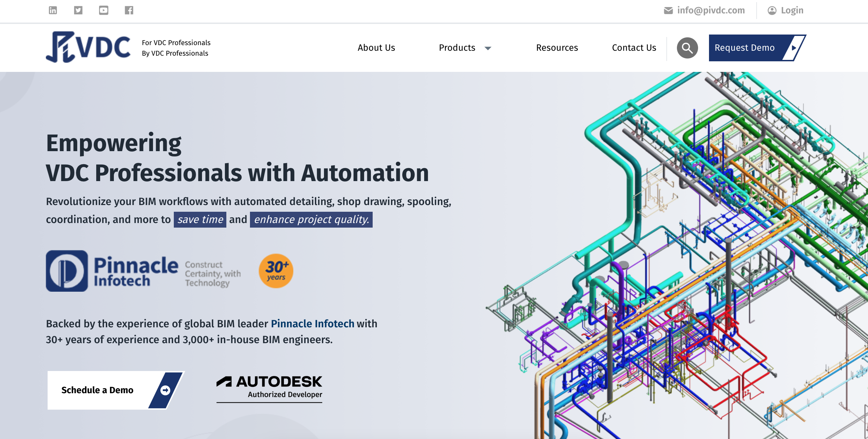Screen dimensions: 868x439
Task: Open the Resources menu item
Action: point(557,48)
